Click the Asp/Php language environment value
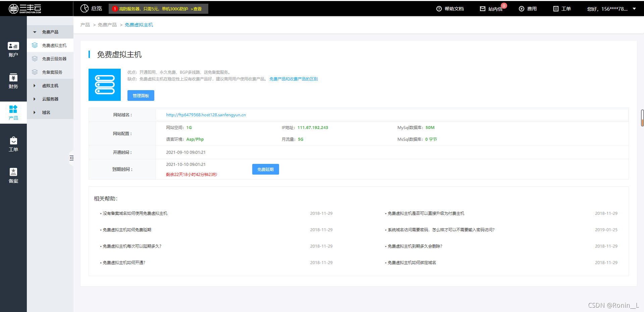This screenshot has height=312, width=644. pyautogui.click(x=195, y=139)
